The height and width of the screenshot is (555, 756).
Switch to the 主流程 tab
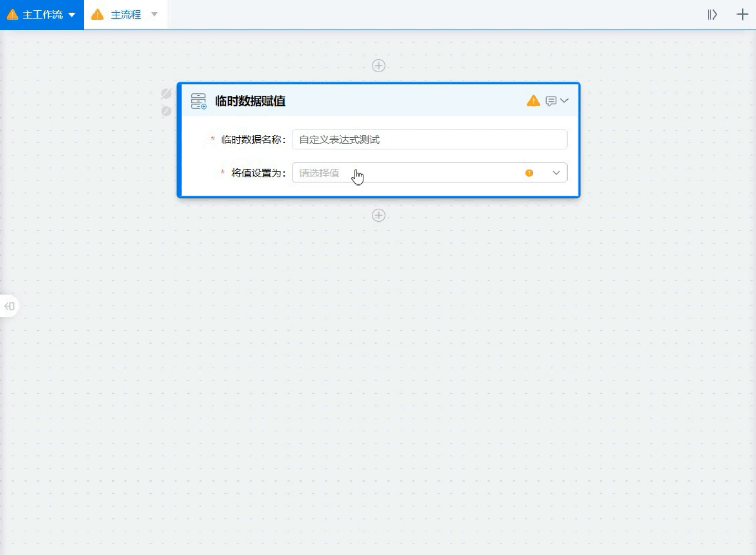coord(126,15)
